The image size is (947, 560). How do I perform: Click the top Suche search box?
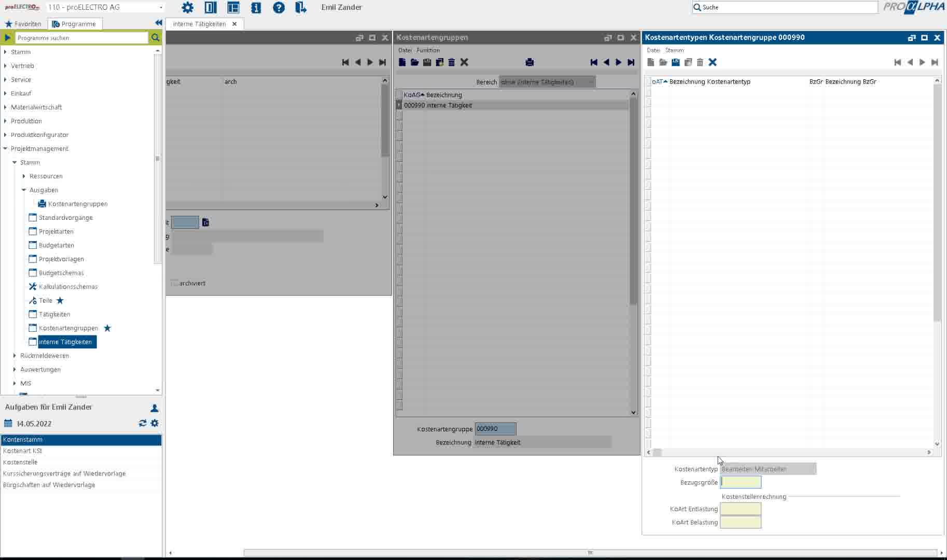tap(785, 7)
